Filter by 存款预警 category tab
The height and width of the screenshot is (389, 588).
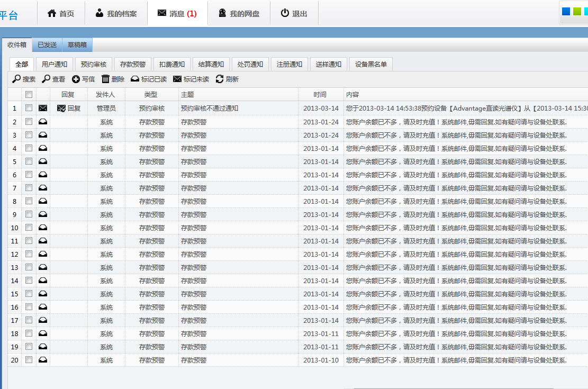click(x=133, y=65)
